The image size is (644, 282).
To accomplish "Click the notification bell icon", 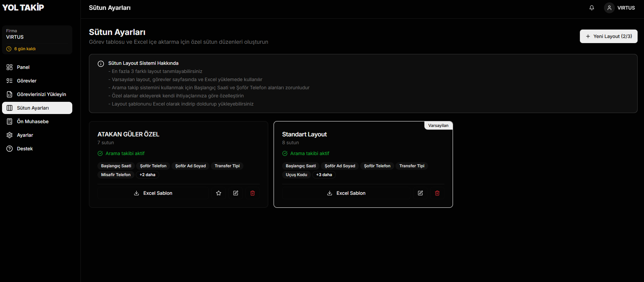I will click(x=592, y=8).
